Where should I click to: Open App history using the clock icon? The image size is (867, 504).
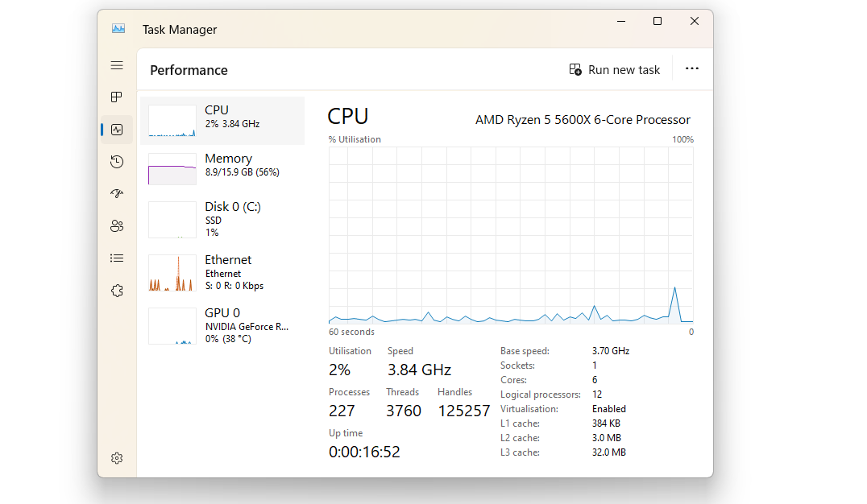(117, 162)
